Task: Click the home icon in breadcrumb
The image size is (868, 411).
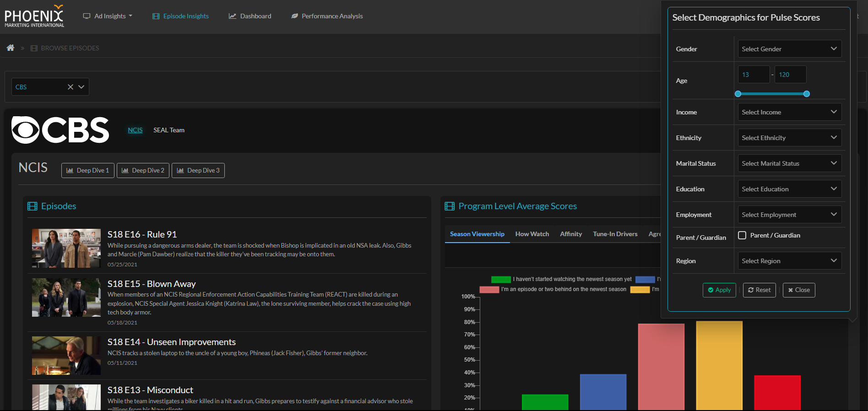Action: 11,48
